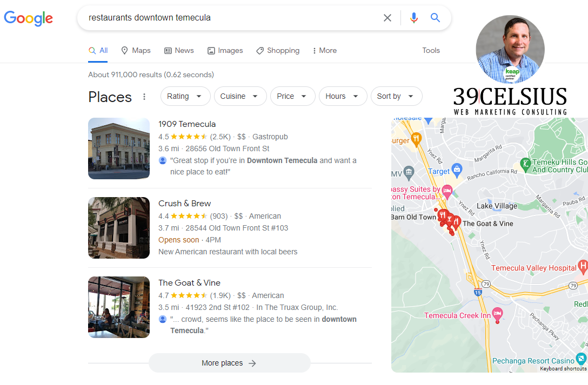Start voice search with microphone icon
Image resolution: width=588 pixels, height=385 pixels.
tap(413, 18)
